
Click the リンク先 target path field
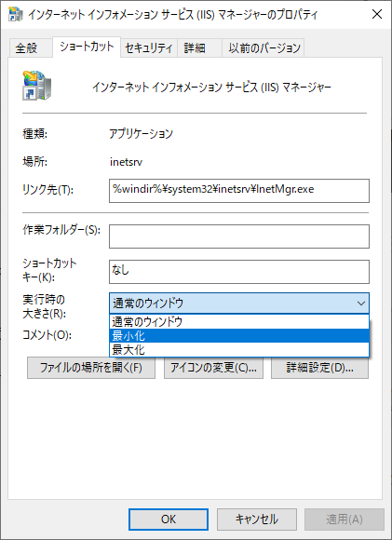(239, 191)
